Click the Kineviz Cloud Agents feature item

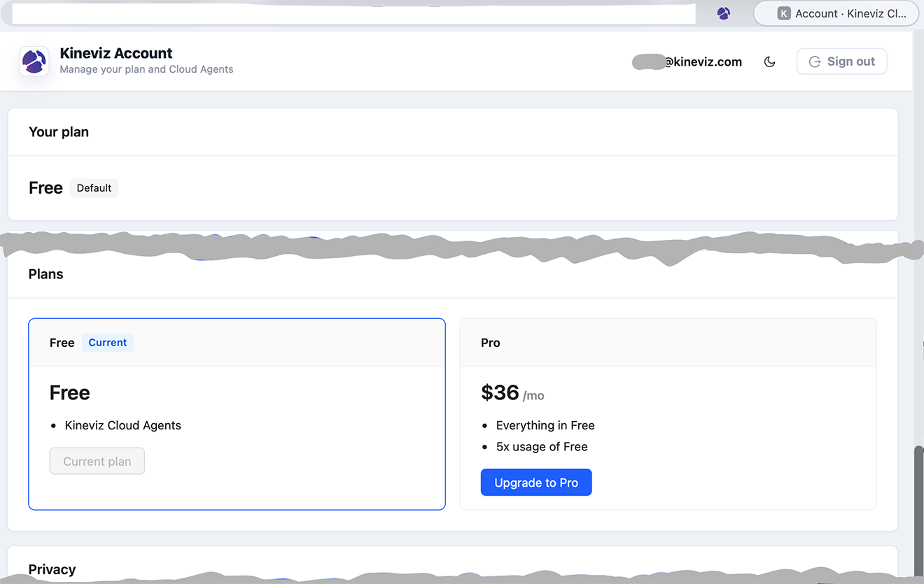click(x=122, y=425)
